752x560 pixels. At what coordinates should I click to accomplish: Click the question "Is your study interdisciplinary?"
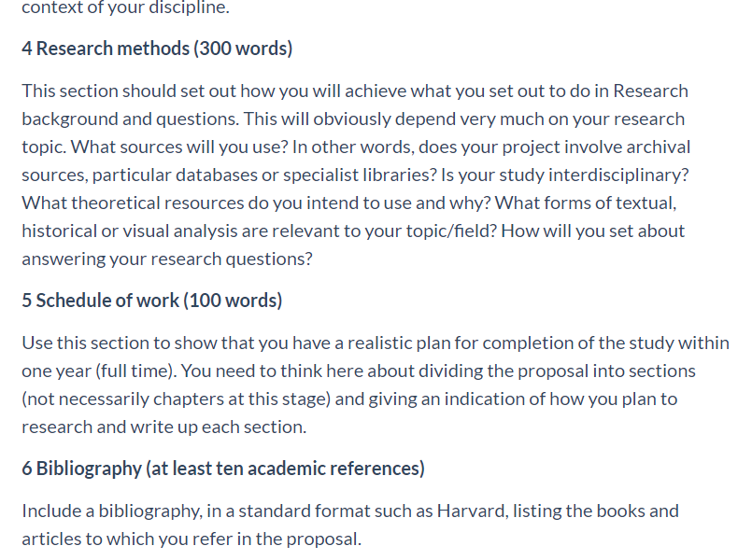[565, 175]
